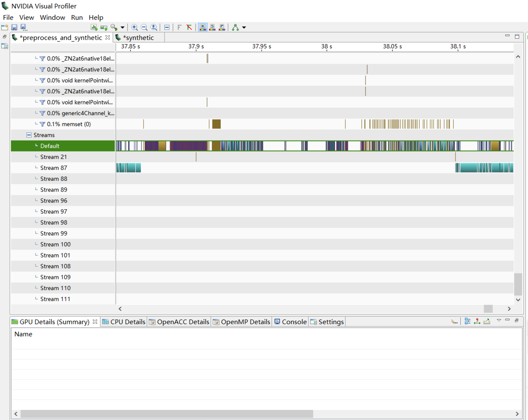Zoom in on the timeline

coord(134,27)
